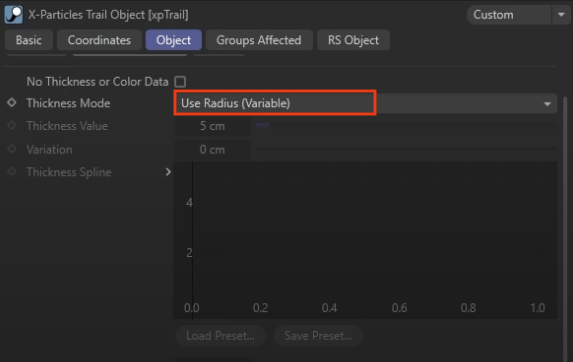Click the xpTrail object icon in header
This screenshot has height=362, width=573.
(x=14, y=15)
